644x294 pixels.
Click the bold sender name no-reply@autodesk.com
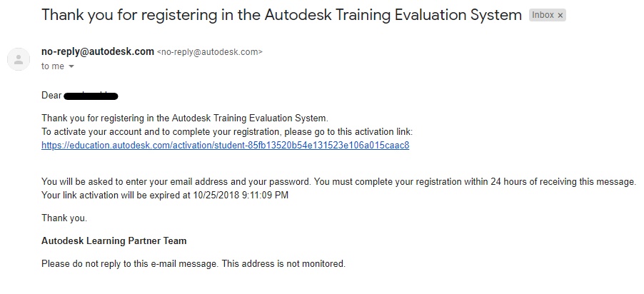click(98, 51)
